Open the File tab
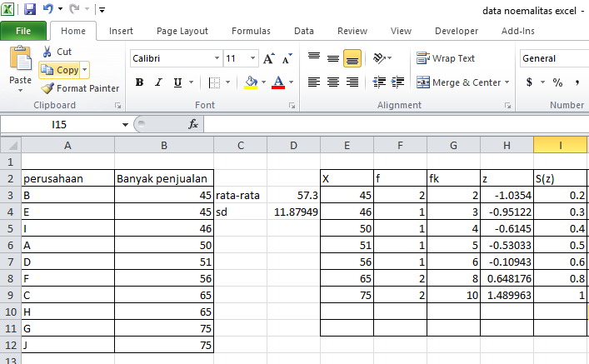Screen dimensions: 589x364 [23, 31]
